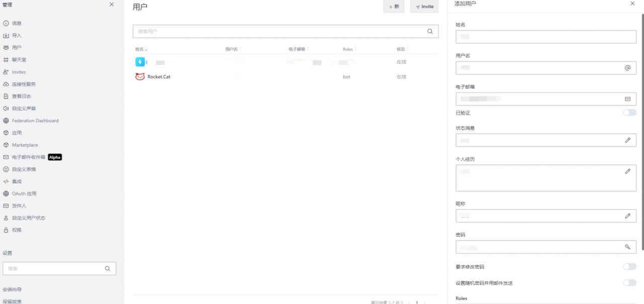This screenshot has height=304, width=644.
Task: Click the Rocket.Cat avatar icon
Action: click(x=140, y=77)
